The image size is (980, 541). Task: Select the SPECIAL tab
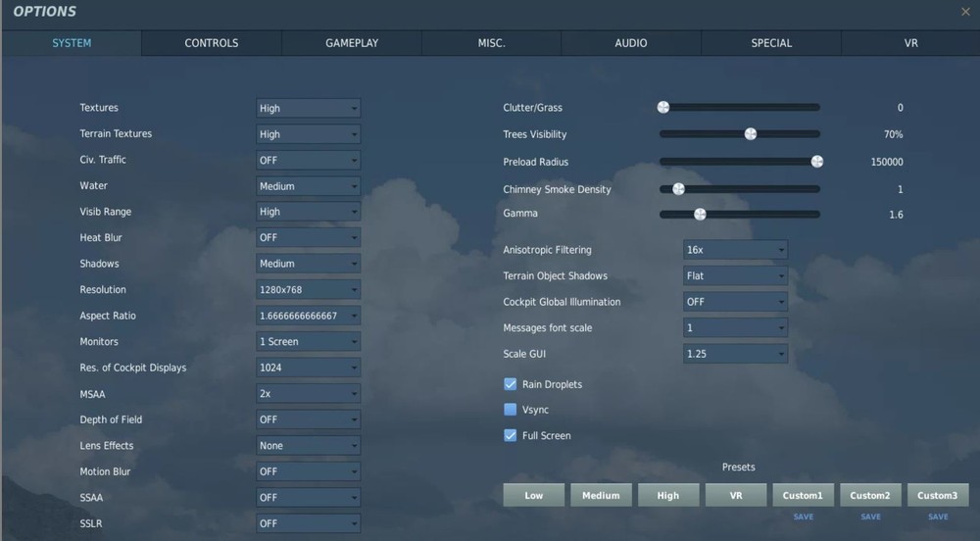click(x=771, y=43)
